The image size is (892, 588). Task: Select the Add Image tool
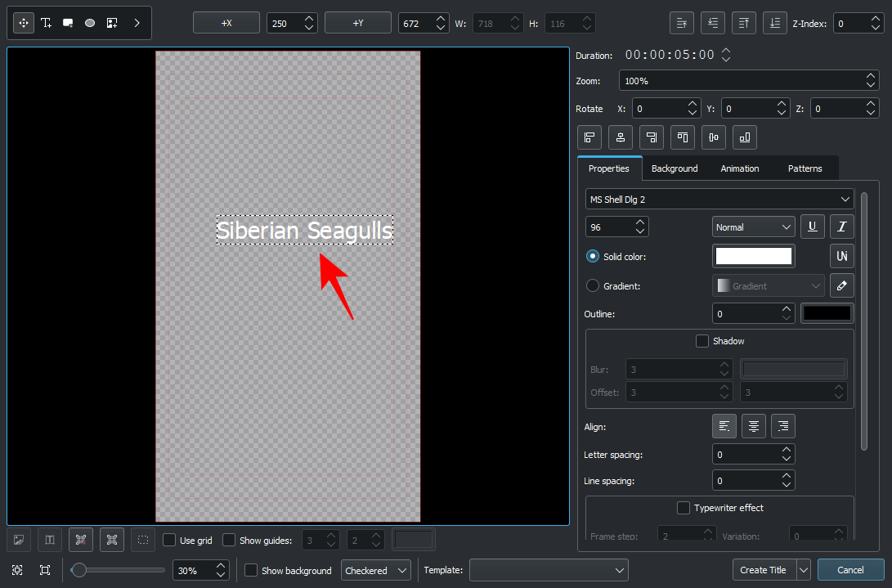112,23
